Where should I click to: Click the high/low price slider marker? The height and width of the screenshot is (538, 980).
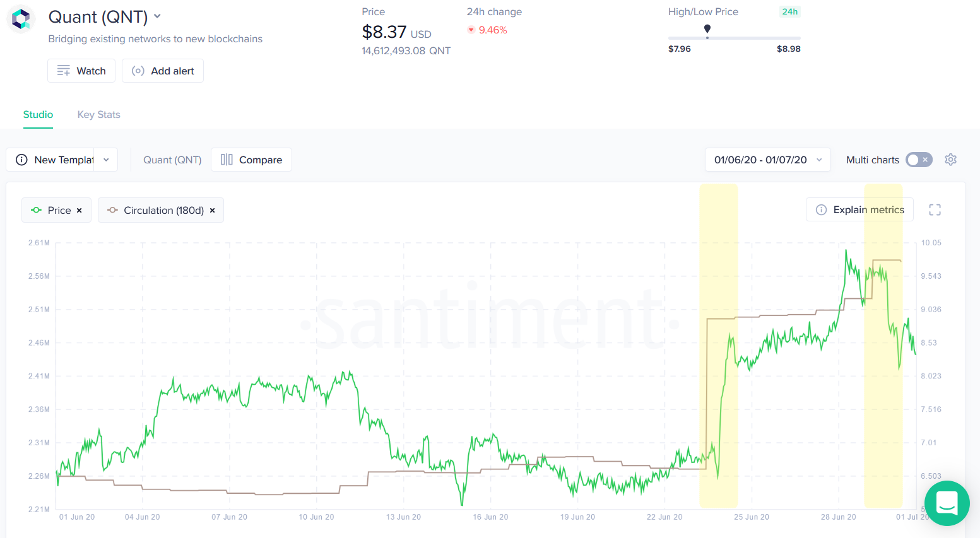click(707, 29)
